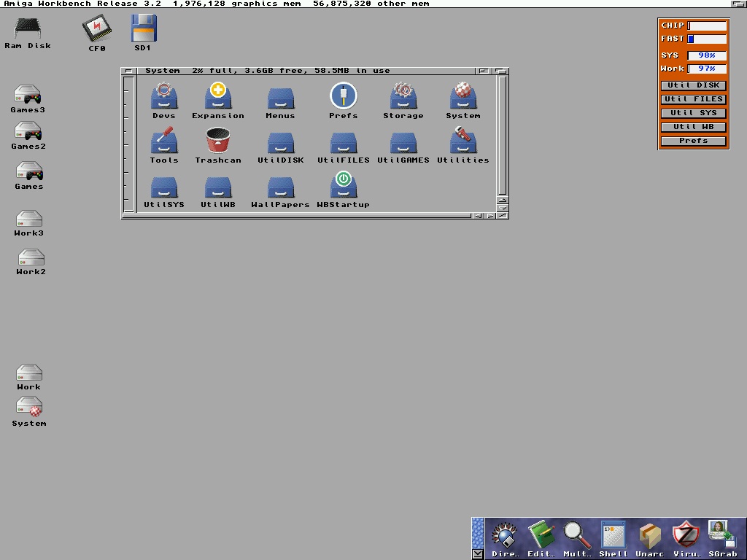Click the scroll up arrow in System window

(x=502, y=200)
